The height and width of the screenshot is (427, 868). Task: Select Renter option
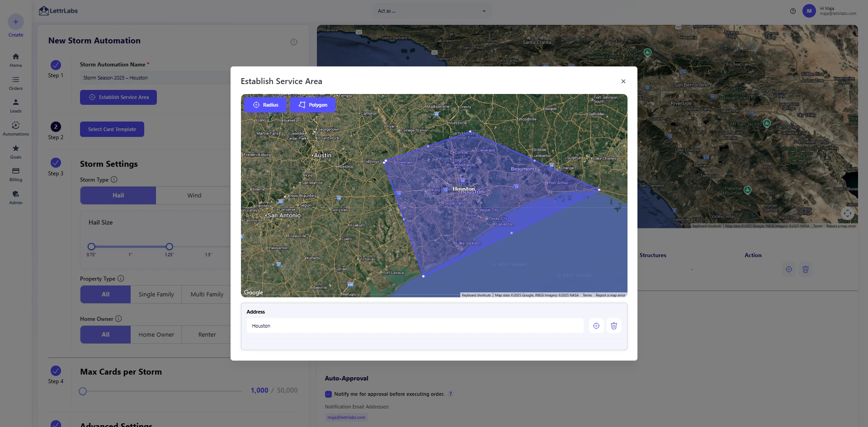207,334
